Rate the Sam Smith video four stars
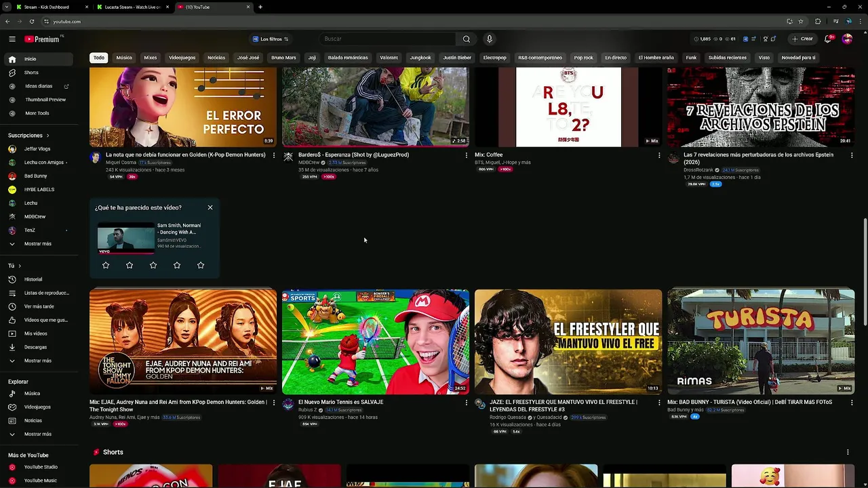Viewport: 868px width, 488px height. [177, 265]
